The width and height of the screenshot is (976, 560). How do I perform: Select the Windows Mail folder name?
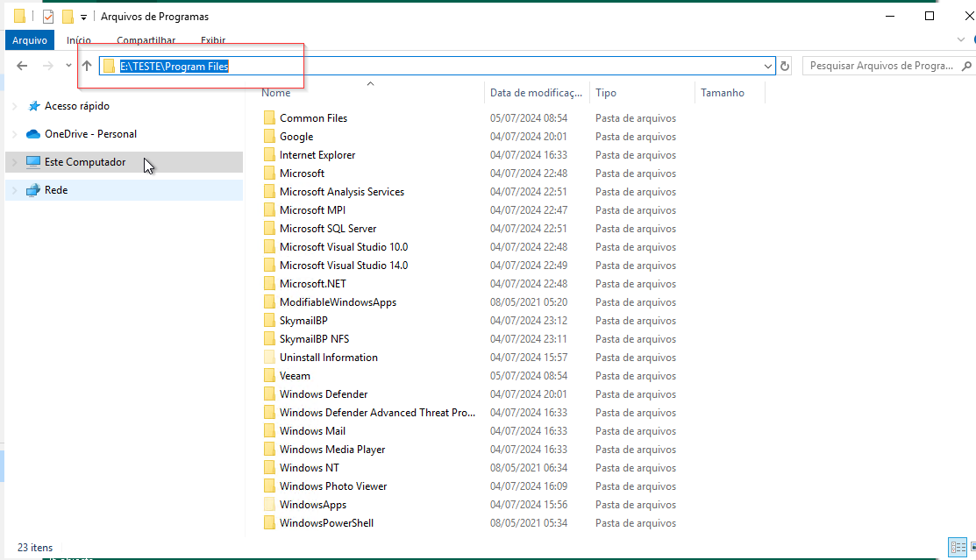[x=312, y=430]
